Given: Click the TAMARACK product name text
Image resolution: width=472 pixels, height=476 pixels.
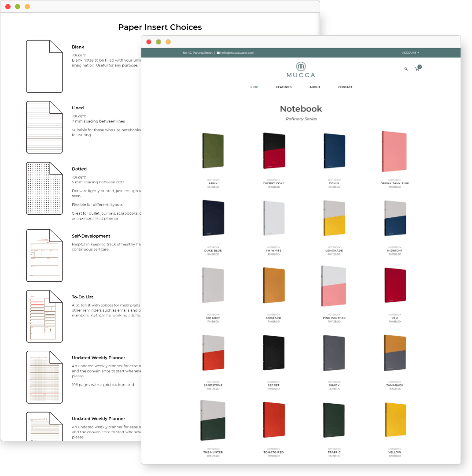Looking at the screenshot, I should tap(395, 385).
